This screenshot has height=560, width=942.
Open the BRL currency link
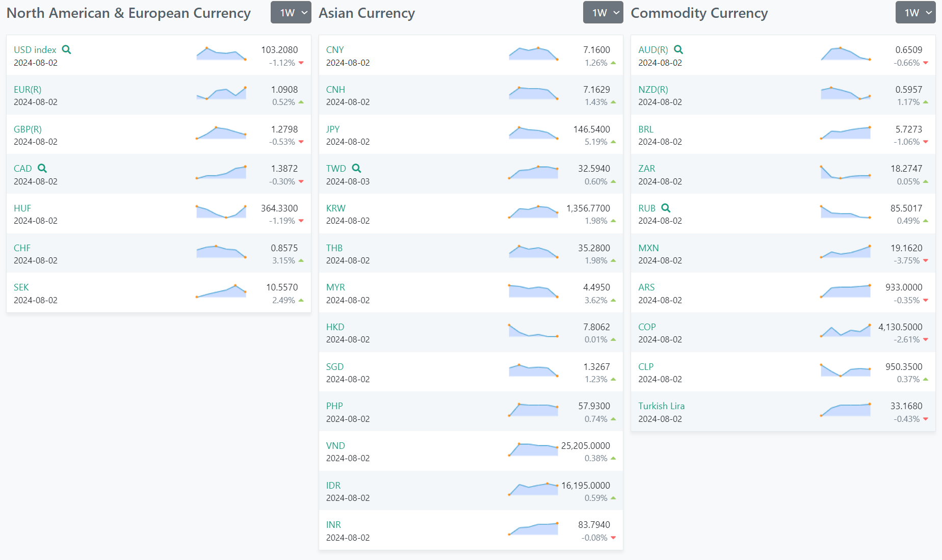(x=646, y=129)
